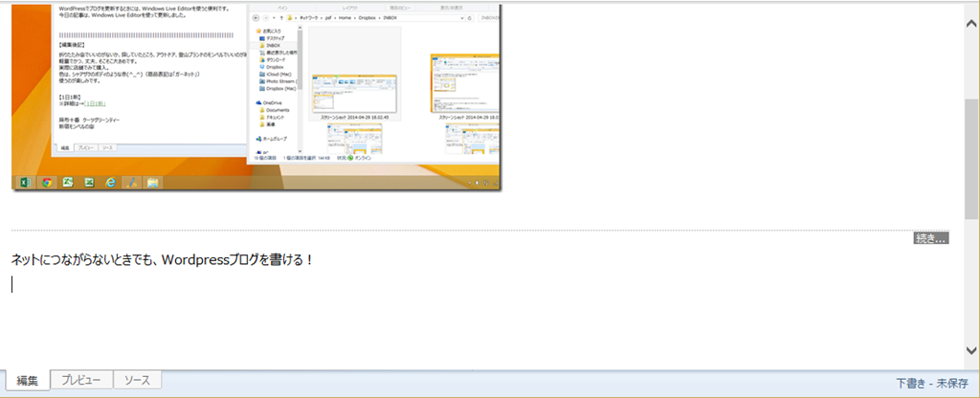This screenshot has width=980, height=398.
Task: Click the Explorer up-one-level arrow
Action: (x=278, y=17)
